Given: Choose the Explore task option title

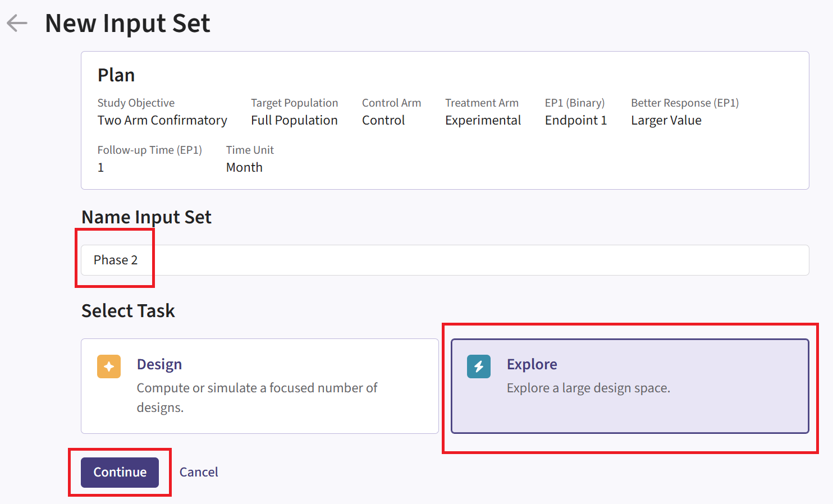Looking at the screenshot, I should click(532, 364).
